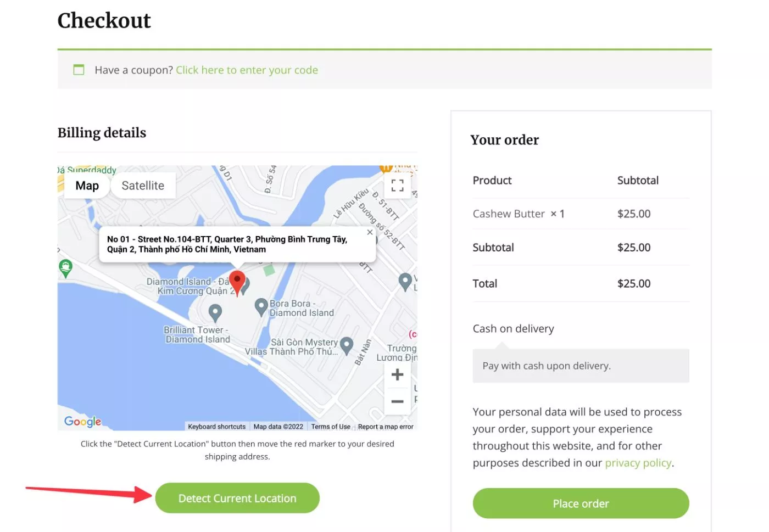
Task: Select the Bora Bora Diamond Island pin
Action: 261,306
